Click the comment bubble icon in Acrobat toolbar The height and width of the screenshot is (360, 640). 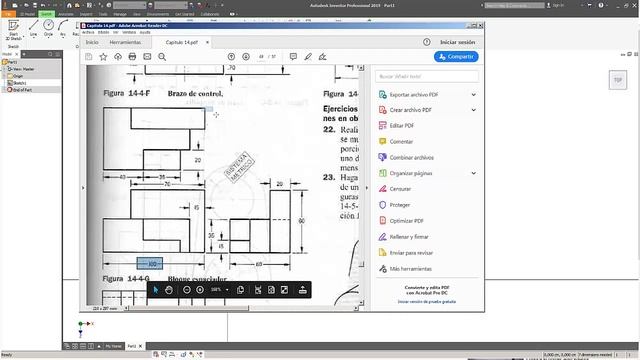pyautogui.click(x=293, y=57)
